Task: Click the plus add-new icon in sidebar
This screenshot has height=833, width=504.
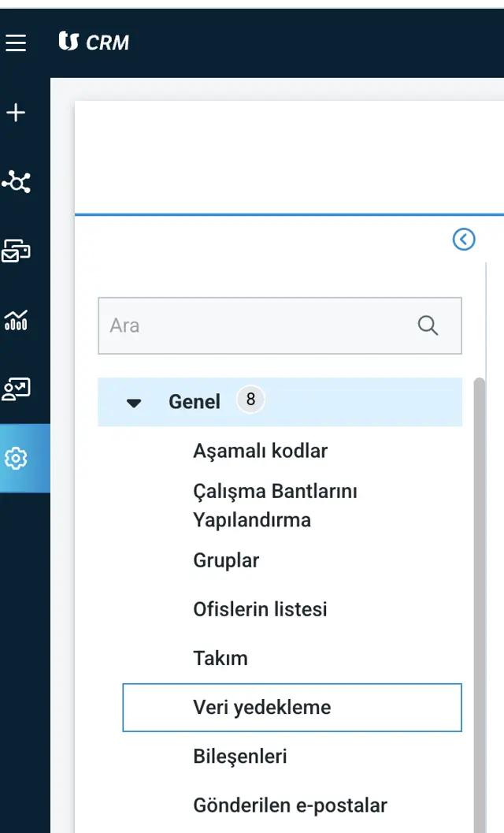Action: [x=16, y=113]
